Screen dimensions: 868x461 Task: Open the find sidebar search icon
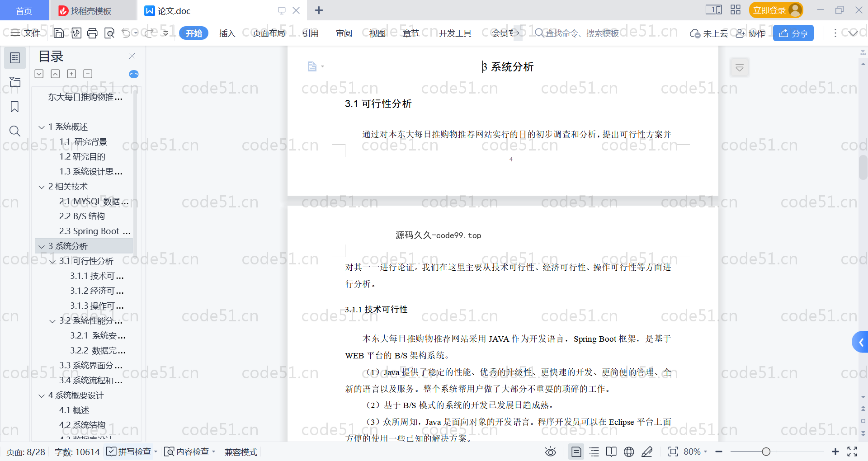14,131
